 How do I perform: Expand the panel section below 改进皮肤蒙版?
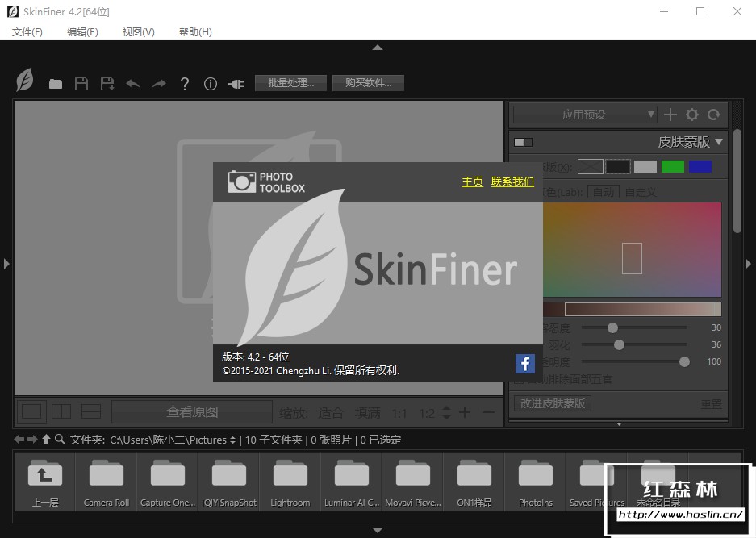pos(619,424)
